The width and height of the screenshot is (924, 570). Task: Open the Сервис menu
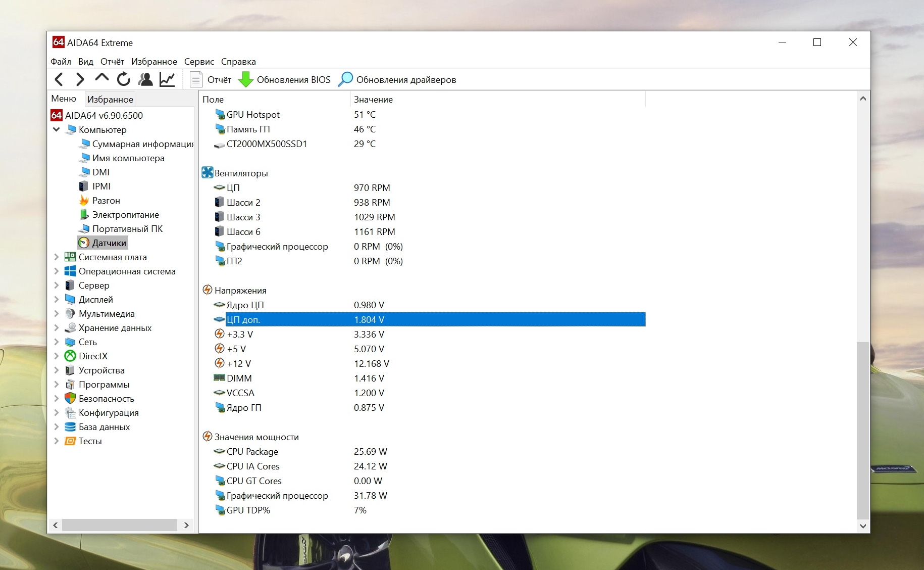coord(199,62)
